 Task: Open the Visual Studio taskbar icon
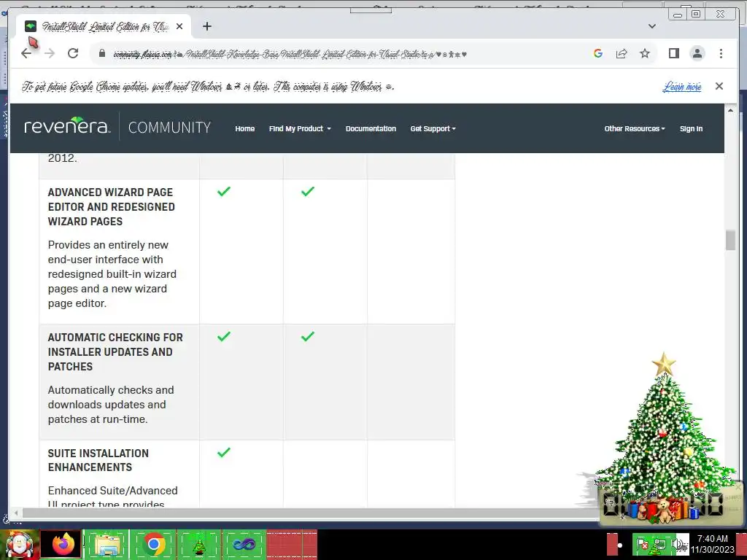(x=244, y=544)
